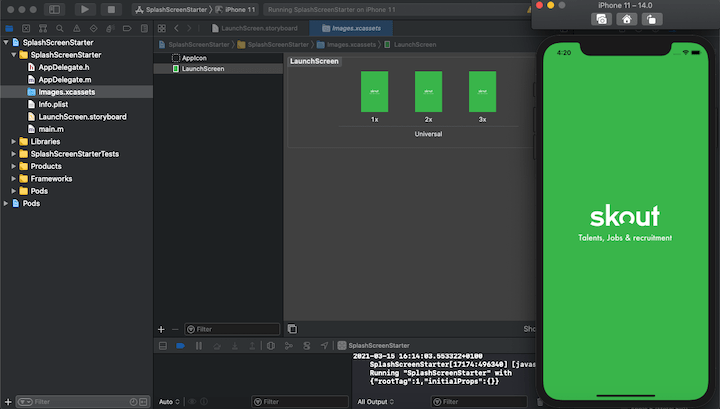Open the Report navigator
This screenshot has height=409, width=720.
click(144, 28)
